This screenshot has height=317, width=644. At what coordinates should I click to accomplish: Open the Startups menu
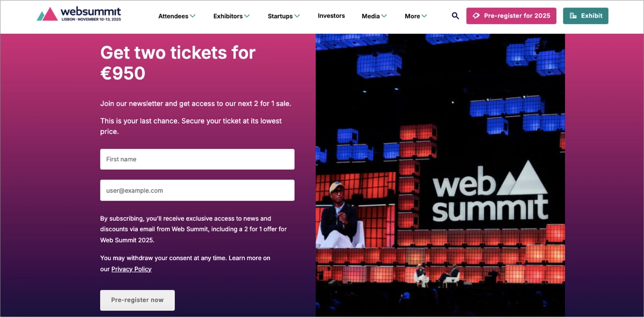click(280, 16)
